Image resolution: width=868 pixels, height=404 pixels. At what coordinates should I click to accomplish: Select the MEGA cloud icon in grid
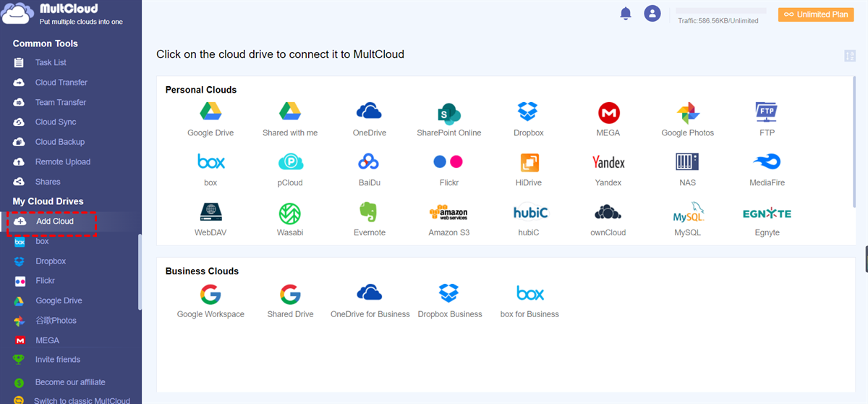pyautogui.click(x=608, y=112)
